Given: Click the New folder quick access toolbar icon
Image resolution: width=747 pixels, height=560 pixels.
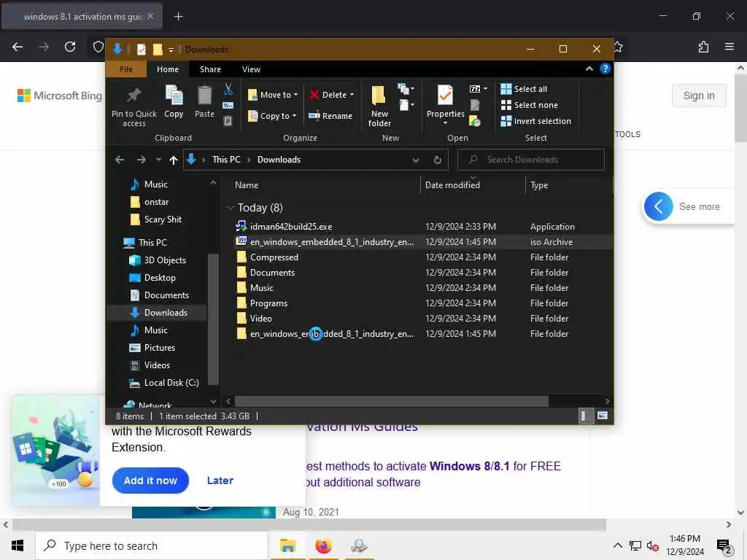Looking at the screenshot, I should tap(158, 49).
